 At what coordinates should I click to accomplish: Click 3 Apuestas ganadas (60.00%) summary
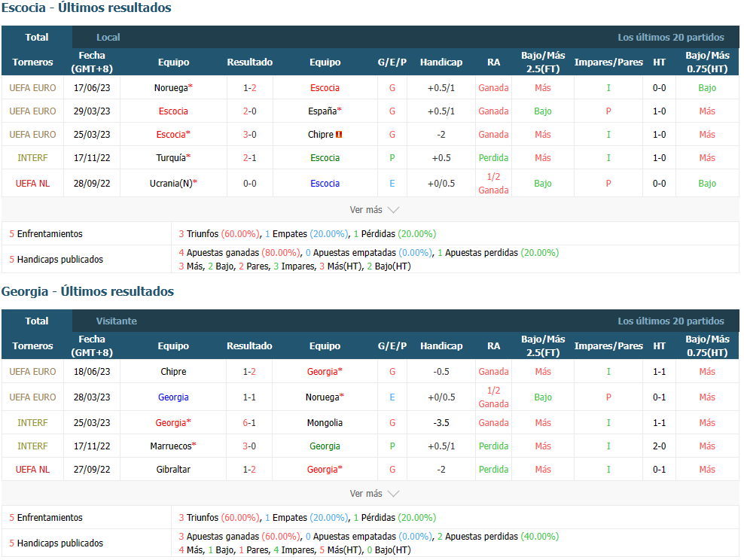click(239, 537)
